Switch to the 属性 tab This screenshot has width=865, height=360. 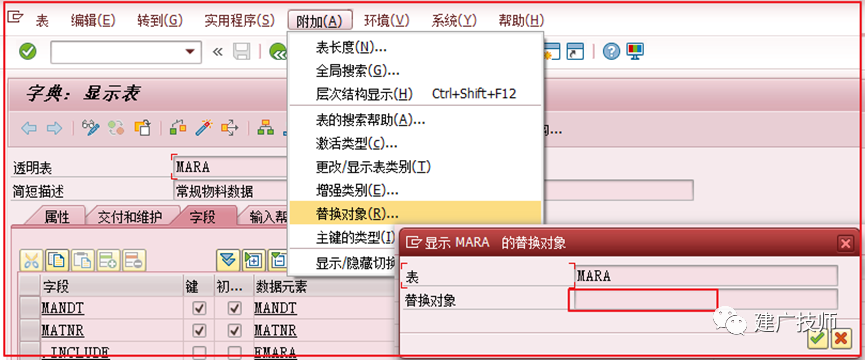(x=56, y=217)
